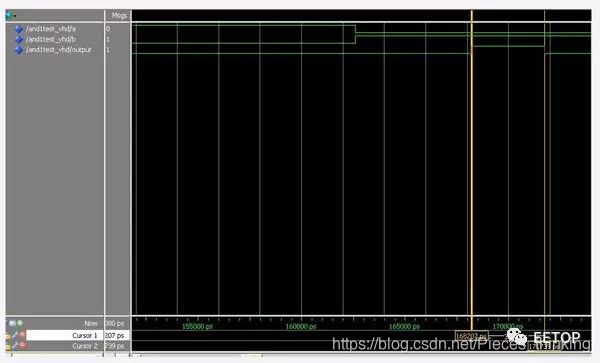This screenshot has width=600, height=363.
Task: Click the Msgs column header
Action: click(x=119, y=16)
